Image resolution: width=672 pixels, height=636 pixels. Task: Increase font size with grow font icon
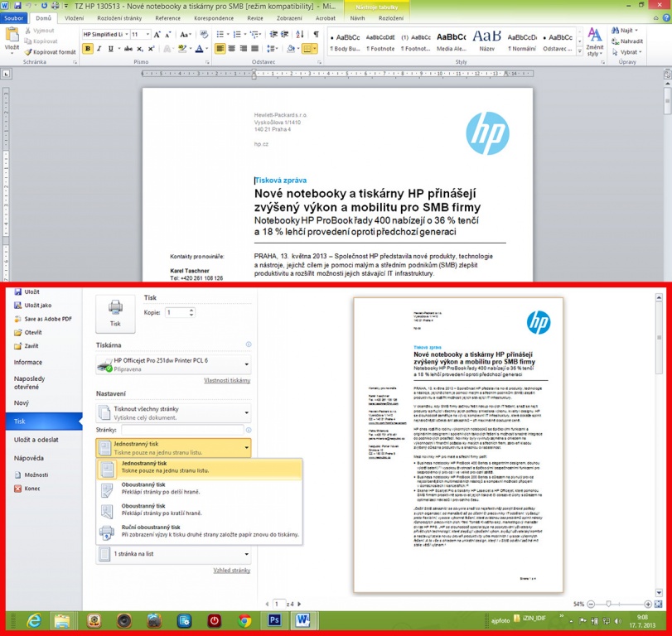(157, 35)
